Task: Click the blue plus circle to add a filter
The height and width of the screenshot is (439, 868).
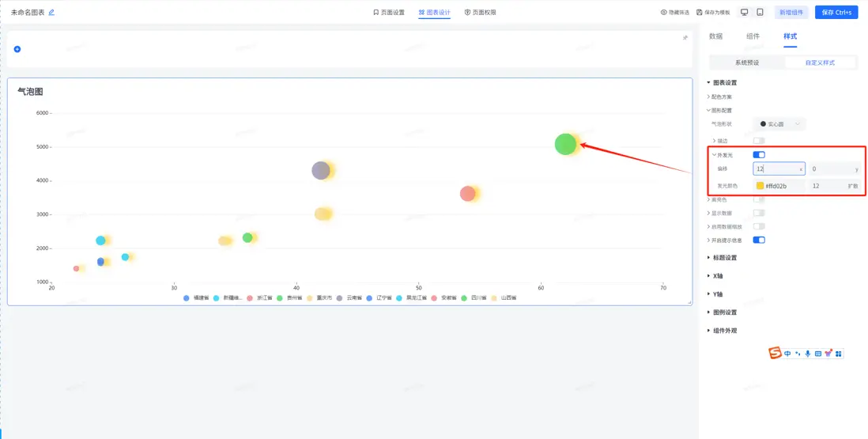Action: coord(17,49)
